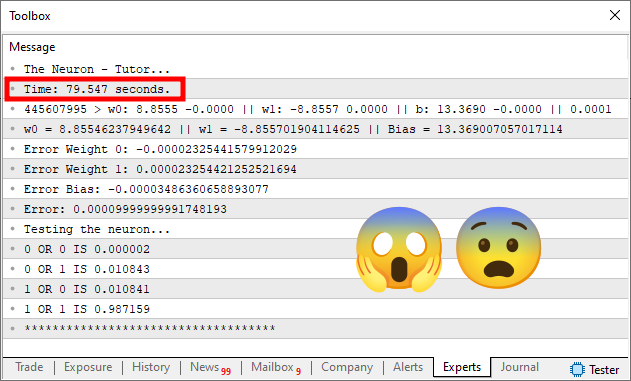The width and height of the screenshot is (631, 381).
Task: Switch to the Trade tab
Action: pos(29,367)
